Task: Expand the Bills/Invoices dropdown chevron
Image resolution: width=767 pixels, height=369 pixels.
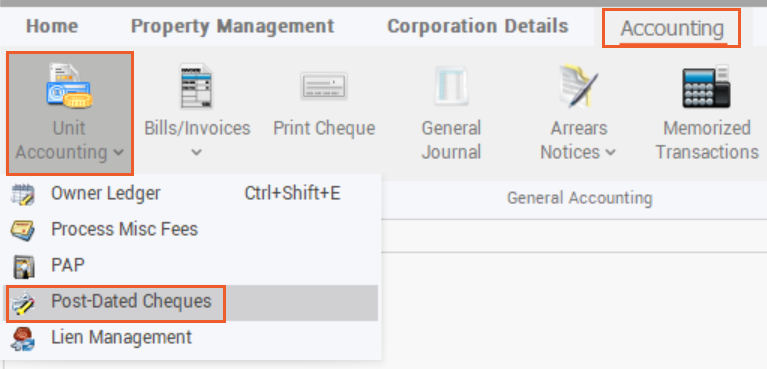Action: pos(197,153)
